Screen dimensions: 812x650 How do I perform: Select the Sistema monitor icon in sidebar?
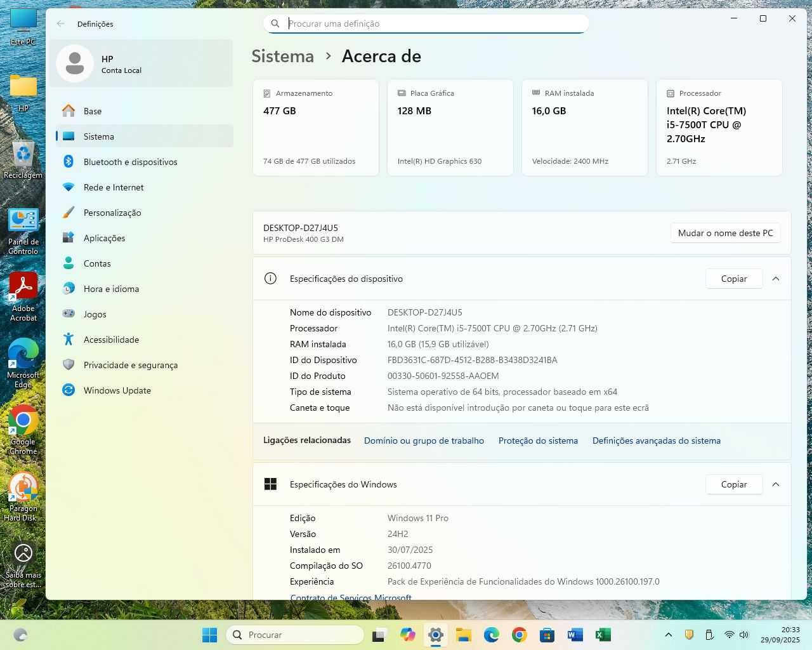coord(69,136)
